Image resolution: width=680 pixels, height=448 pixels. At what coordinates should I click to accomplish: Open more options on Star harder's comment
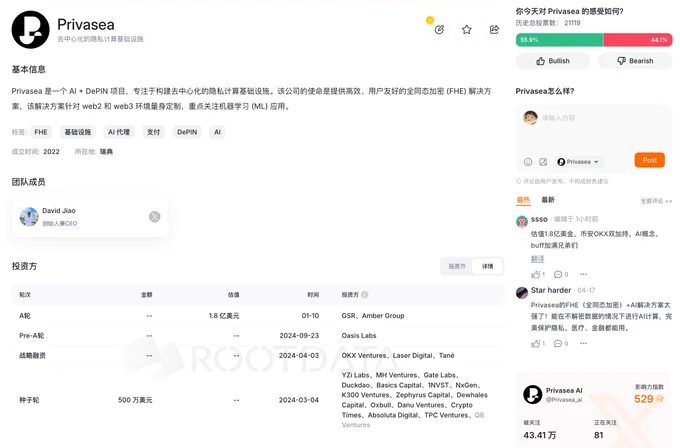[583, 343]
